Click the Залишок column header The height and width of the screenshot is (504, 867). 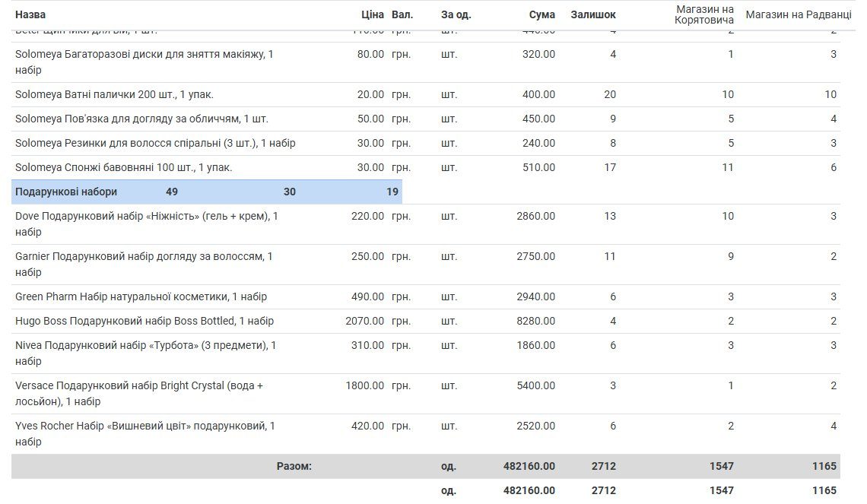click(x=592, y=15)
